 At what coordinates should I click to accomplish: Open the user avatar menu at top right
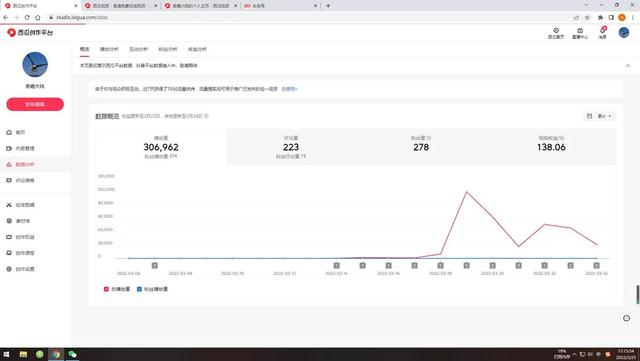[623, 32]
